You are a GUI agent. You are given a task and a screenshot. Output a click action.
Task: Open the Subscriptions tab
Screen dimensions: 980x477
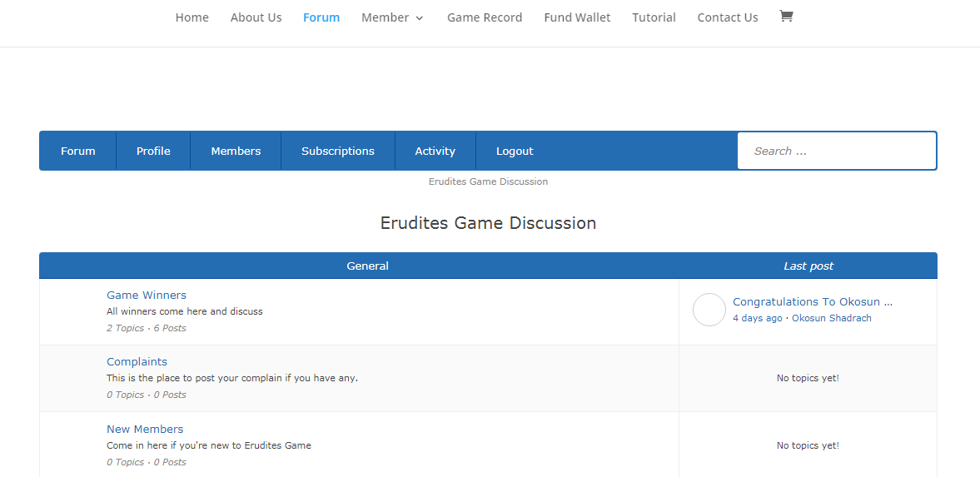tap(338, 151)
